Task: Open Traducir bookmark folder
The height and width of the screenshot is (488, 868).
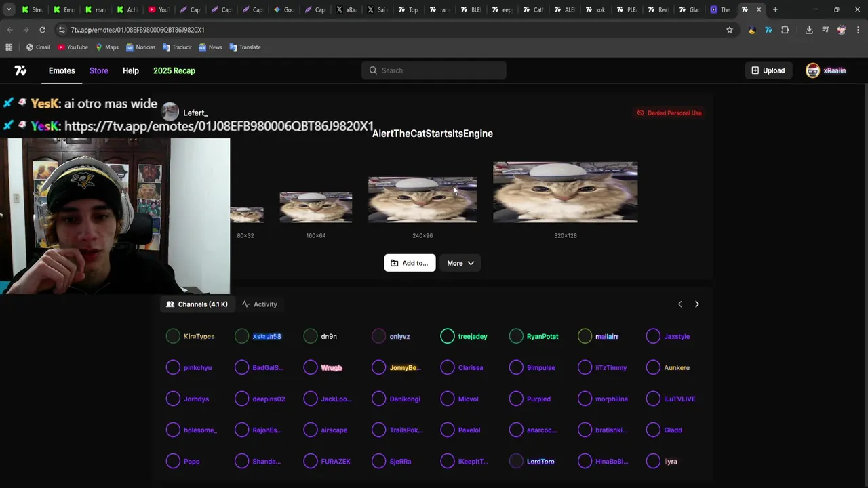Action: (x=177, y=47)
